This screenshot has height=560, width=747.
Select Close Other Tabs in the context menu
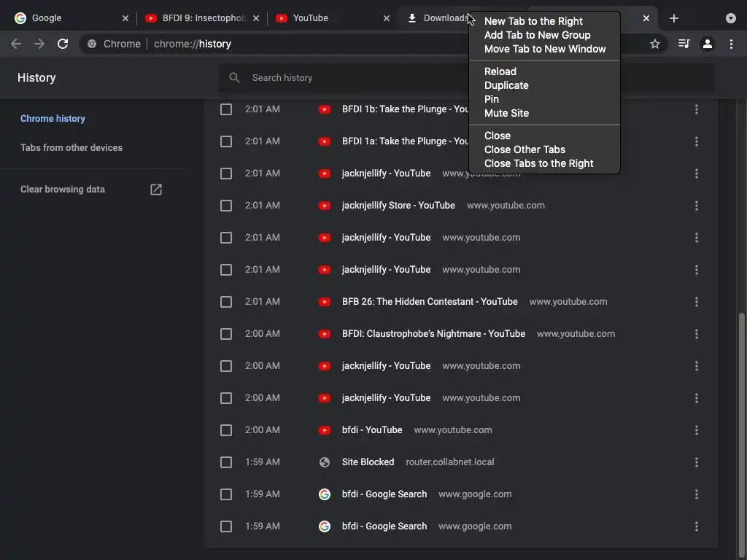point(525,149)
